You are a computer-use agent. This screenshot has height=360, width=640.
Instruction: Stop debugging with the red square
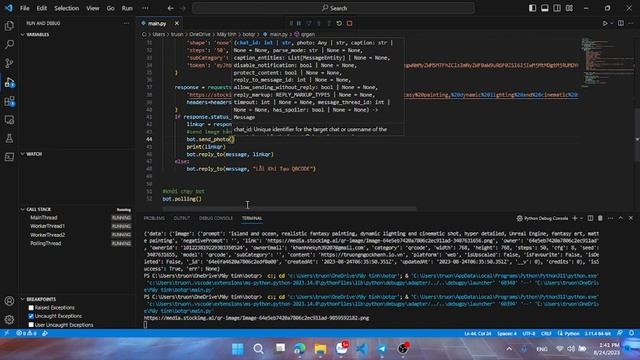tap(349, 24)
